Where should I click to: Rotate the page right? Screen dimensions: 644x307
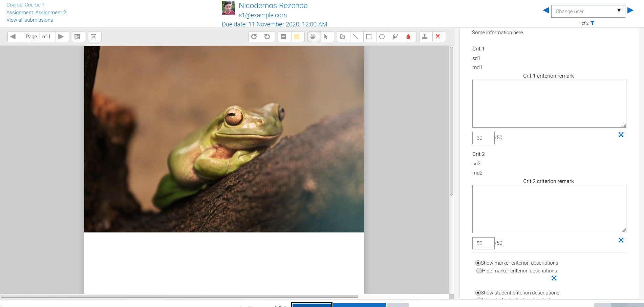click(x=268, y=37)
